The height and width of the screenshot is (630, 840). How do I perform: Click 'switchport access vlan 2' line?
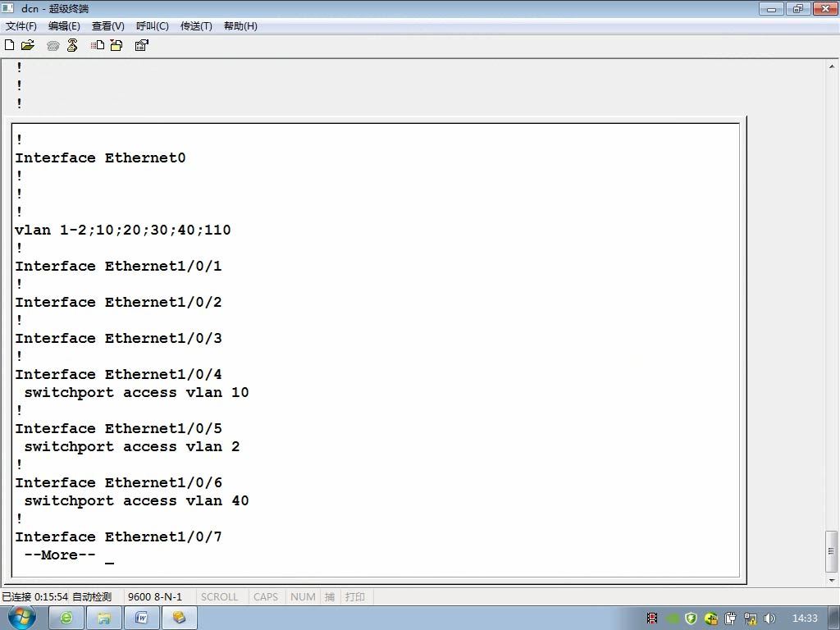132,447
